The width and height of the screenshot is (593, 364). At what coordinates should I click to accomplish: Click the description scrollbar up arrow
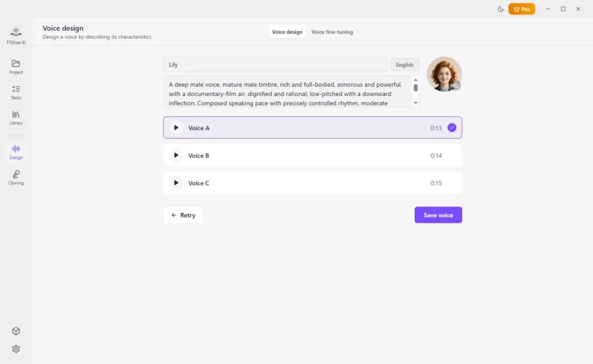pos(416,80)
